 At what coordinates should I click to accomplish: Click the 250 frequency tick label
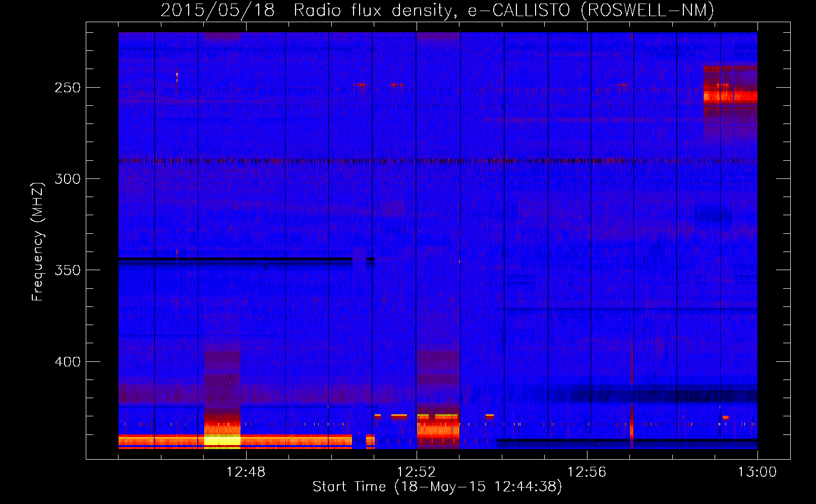tap(68, 88)
